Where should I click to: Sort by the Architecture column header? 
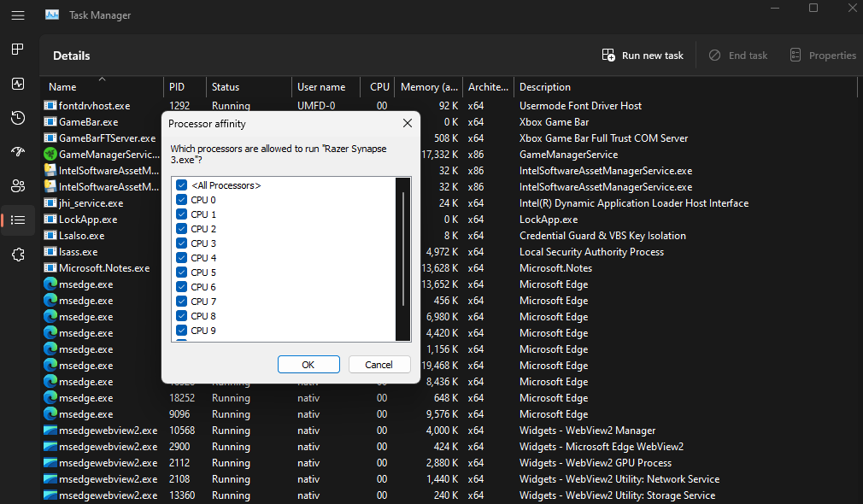[488, 87]
